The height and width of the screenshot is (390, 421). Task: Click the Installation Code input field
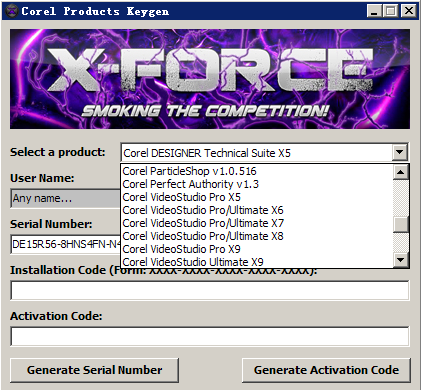tap(210, 290)
